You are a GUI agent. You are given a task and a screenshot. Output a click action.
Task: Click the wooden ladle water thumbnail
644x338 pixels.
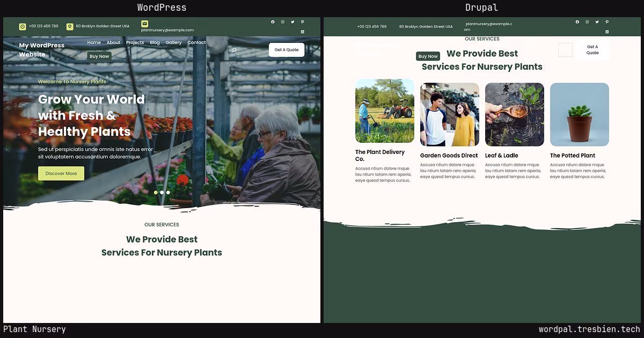coord(515,114)
